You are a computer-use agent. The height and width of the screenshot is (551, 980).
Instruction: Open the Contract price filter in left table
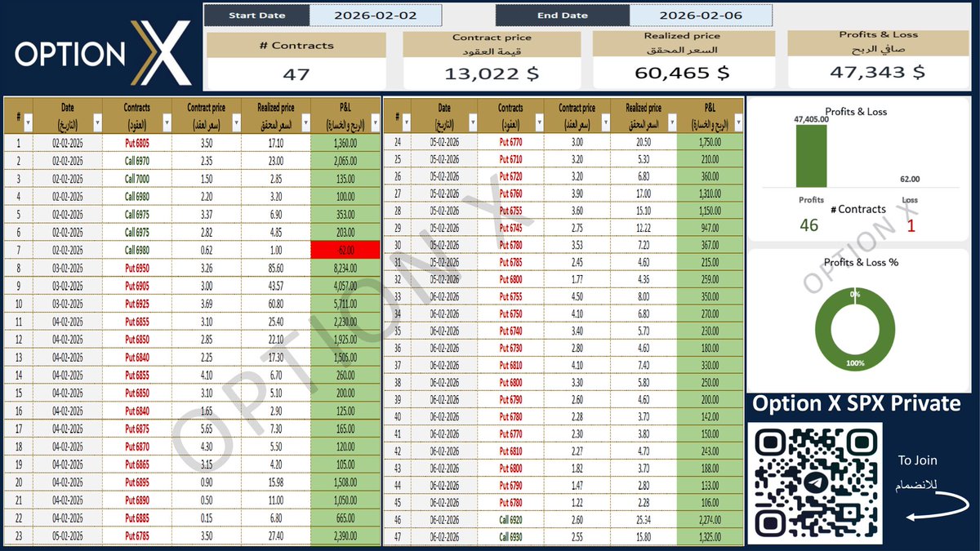(x=236, y=123)
